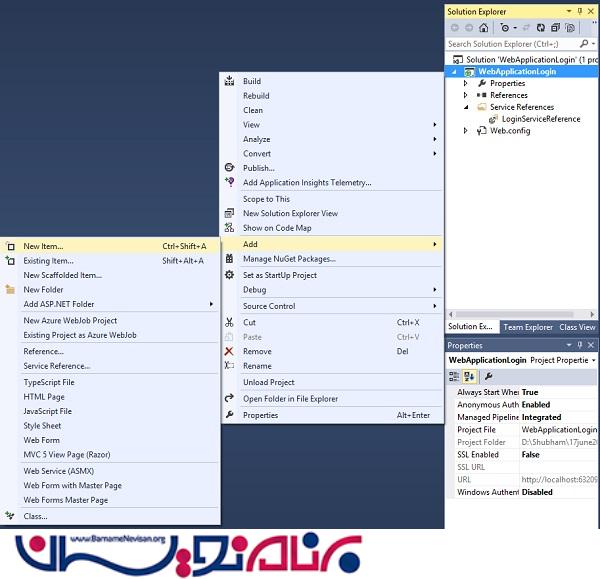Click the Publish globe icon

[x=229, y=167]
